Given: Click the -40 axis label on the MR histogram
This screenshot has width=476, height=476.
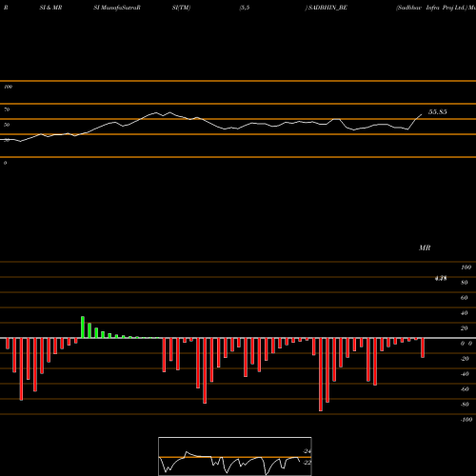Looking at the screenshot, I should click(x=465, y=374).
